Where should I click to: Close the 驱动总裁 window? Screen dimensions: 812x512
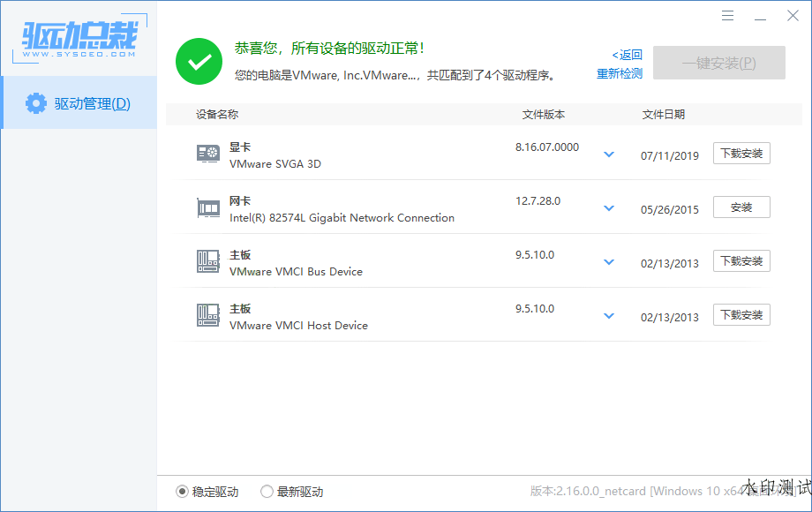click(x=793, y=16)
